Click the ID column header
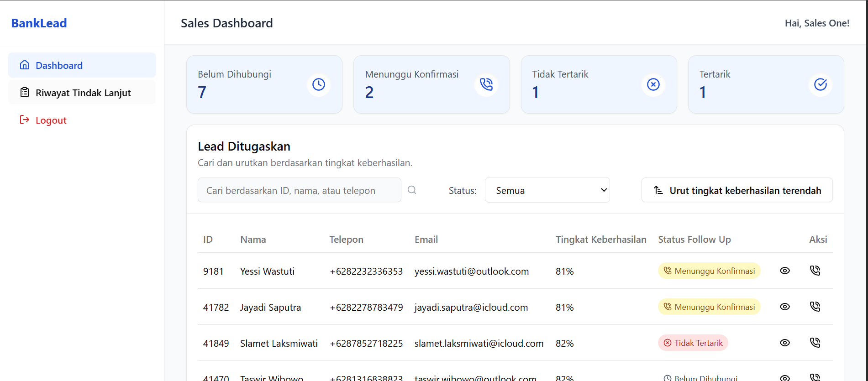 coord(208,239)
